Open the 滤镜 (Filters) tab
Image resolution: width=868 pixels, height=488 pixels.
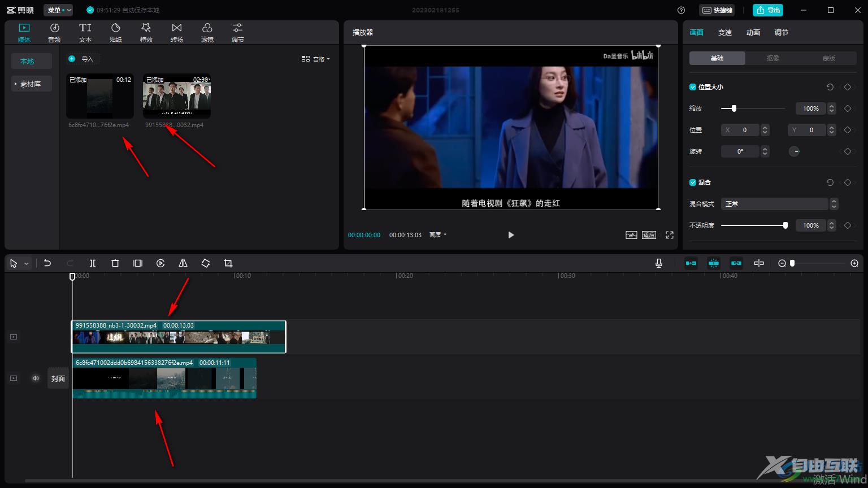coord(207,33)
